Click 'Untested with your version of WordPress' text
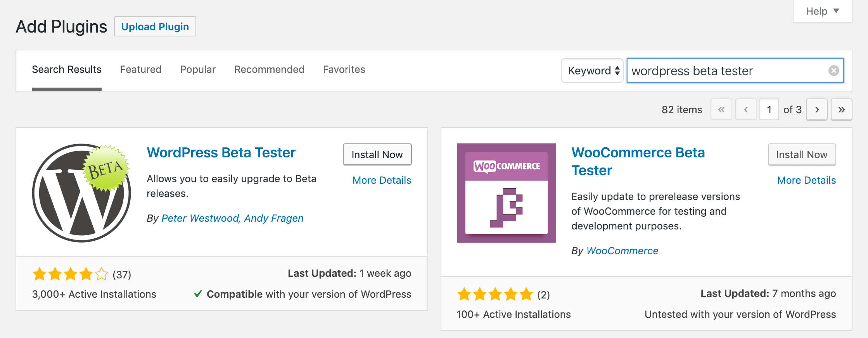The height and width of the screenshot is (338, 868). (x=740, y=314)
